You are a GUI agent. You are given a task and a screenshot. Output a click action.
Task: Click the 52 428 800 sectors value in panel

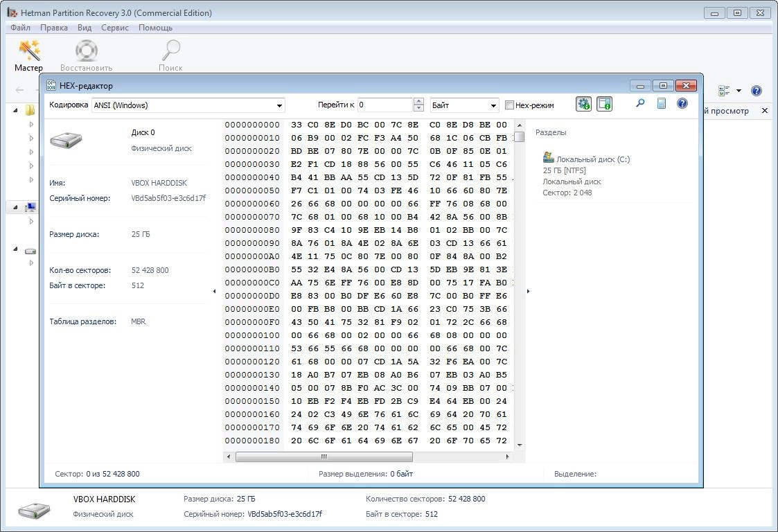click(150, 270)
